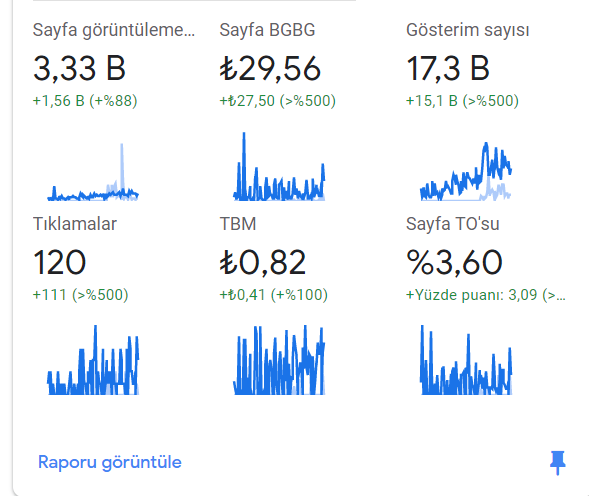
Task: Click the +₺27,50 (>%500) change text
Action: (278, 101)
